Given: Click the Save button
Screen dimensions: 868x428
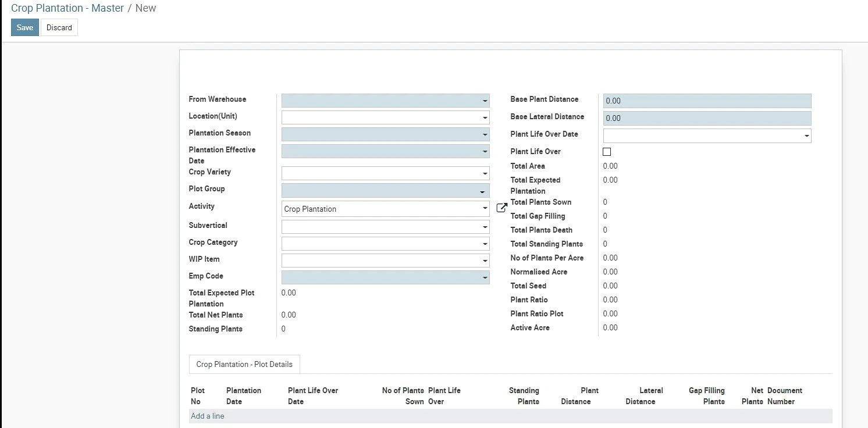Looking at the screenshot, I should pyautogui.click(x=25, y=27).
